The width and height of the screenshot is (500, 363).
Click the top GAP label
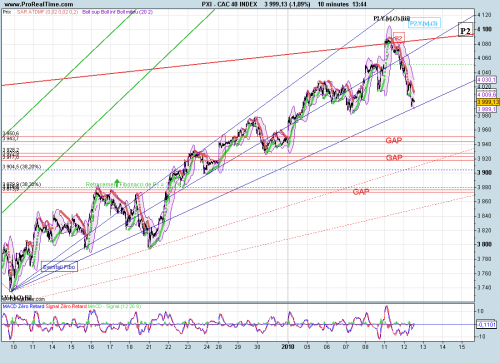click(394, 141)
